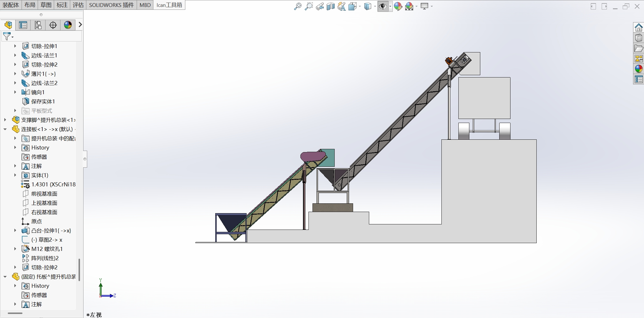Screen dimensions: 644x318
Task: Open the ConfigurationManager tab icon
Action: click(38, 25)
